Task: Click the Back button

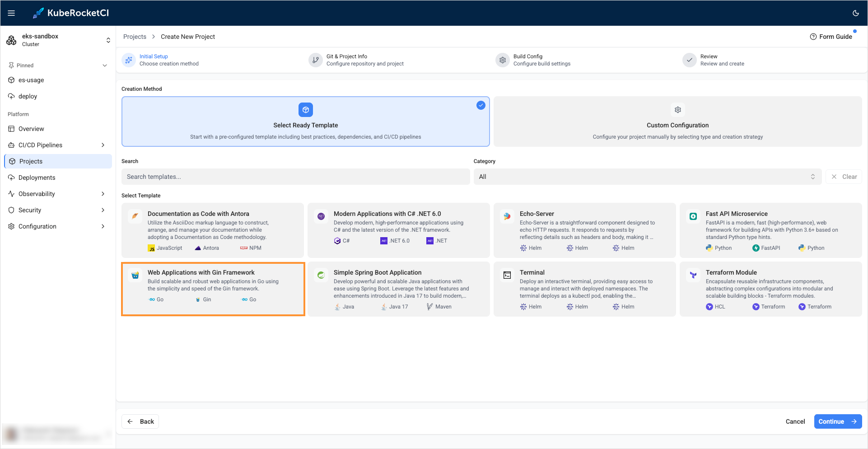Action: pyautogui.click(x=140, y=421)
